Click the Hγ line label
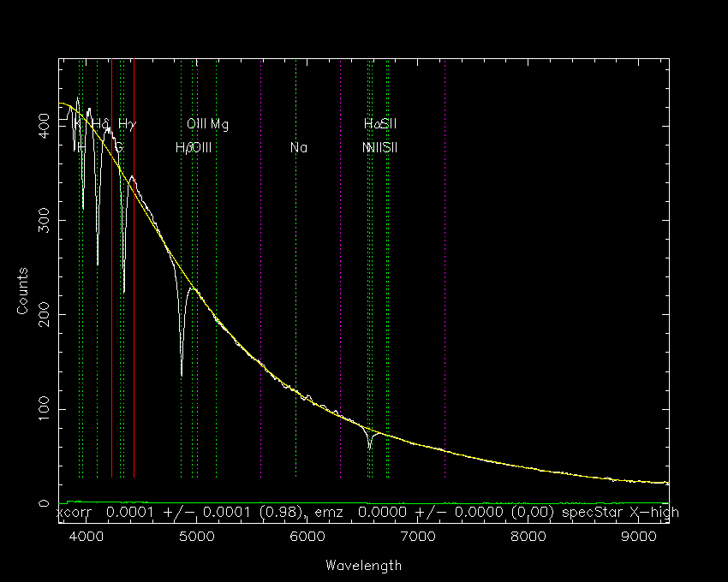 [128, 124]
